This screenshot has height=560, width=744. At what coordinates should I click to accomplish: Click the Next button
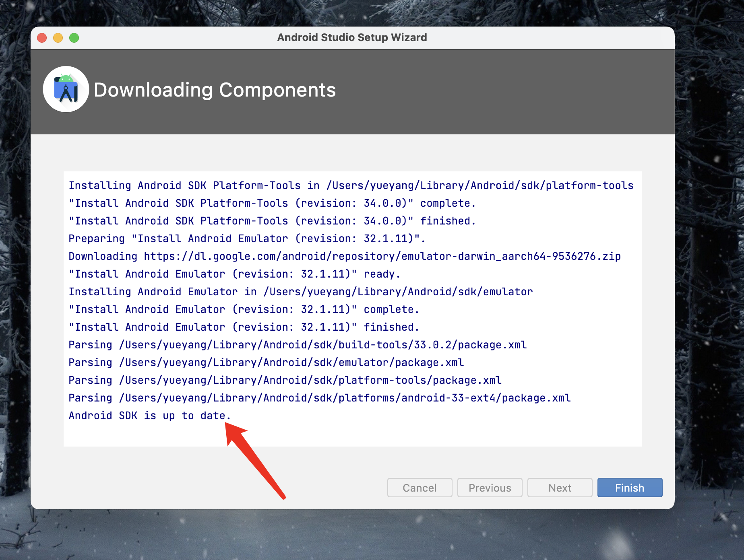click(x=560, y=488)
